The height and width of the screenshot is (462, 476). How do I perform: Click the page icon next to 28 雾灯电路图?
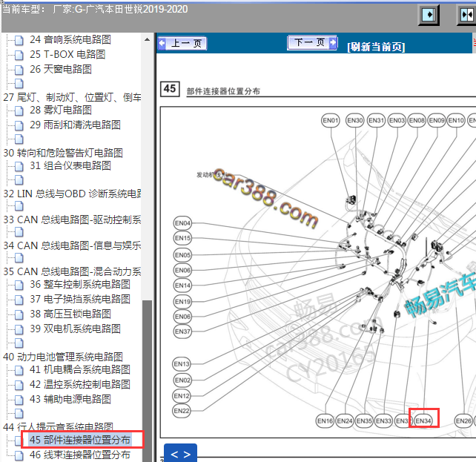tap(19, 110)
